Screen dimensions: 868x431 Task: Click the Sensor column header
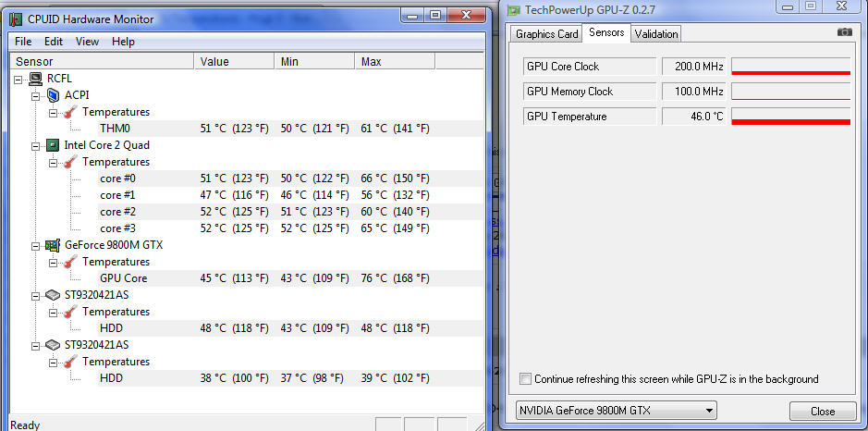click(102, 61)
